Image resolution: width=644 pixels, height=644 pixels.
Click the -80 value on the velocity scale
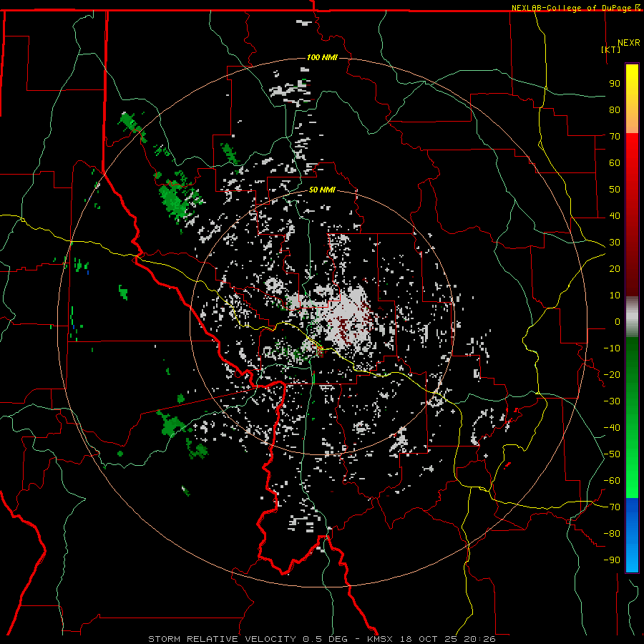(612, 534)
